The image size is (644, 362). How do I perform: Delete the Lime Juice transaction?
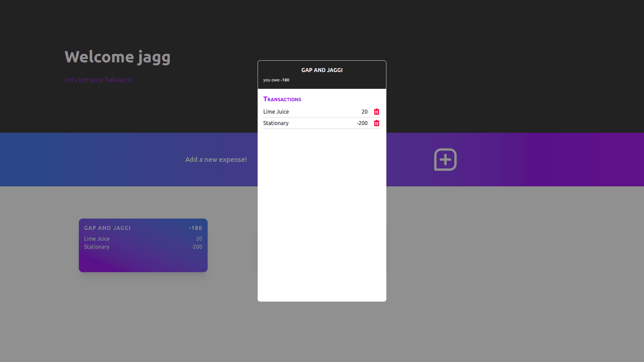[x=377, y=112]
